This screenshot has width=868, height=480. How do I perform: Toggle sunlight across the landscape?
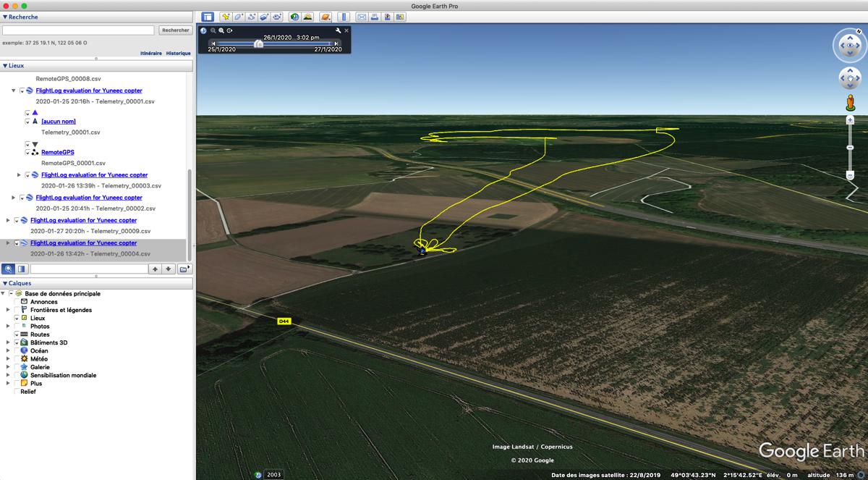(x=307, y=17)
